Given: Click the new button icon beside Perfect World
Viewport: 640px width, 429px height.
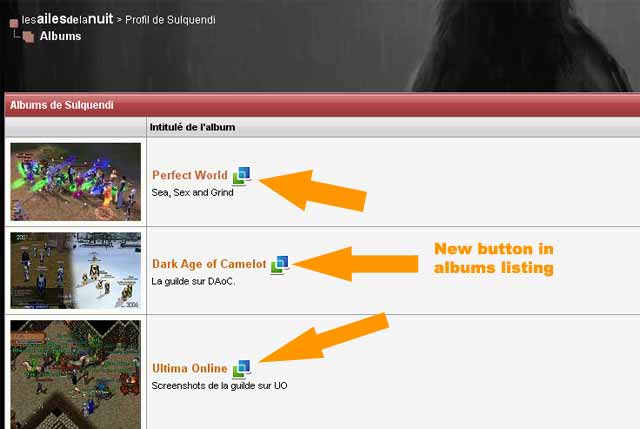Looking at the screenshot, I should click(x=242, y=176).
